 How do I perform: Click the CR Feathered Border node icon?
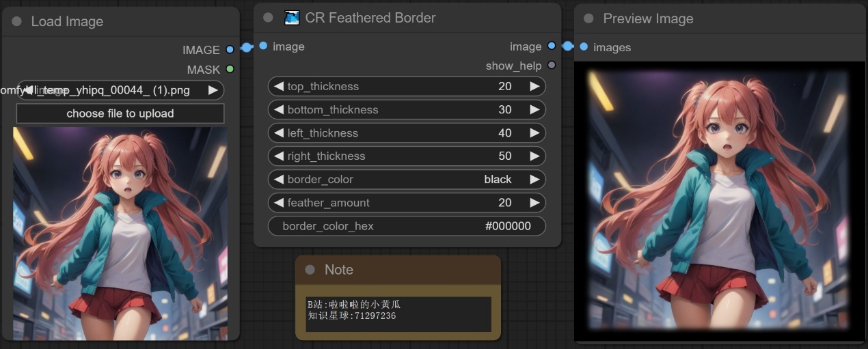click(292, 18)
